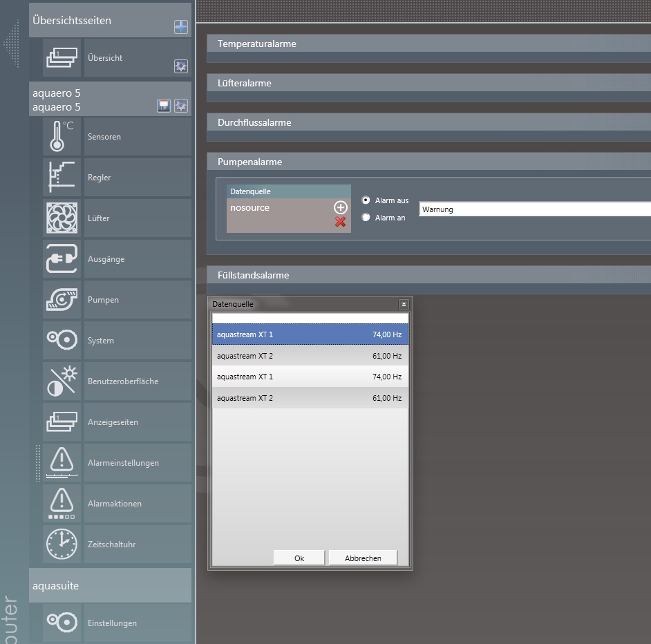651x644 pixels.
Task: Open the Zeitschaltuhr label in sidebar
Action: tap(112, 544)
